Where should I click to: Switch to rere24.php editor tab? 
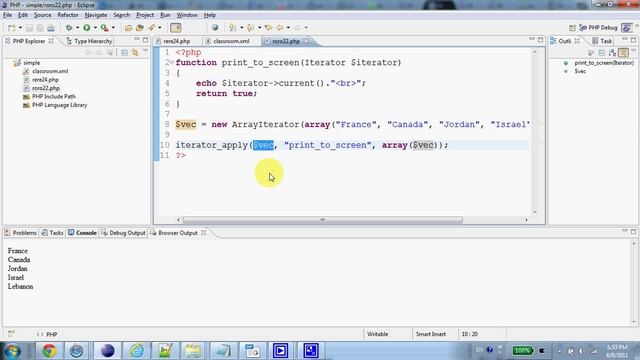point(173,41)
